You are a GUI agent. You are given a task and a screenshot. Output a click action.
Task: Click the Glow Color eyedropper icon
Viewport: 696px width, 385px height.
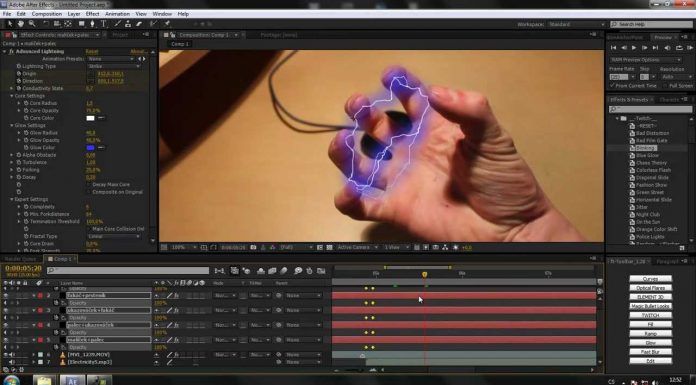[x=101, y=147]
